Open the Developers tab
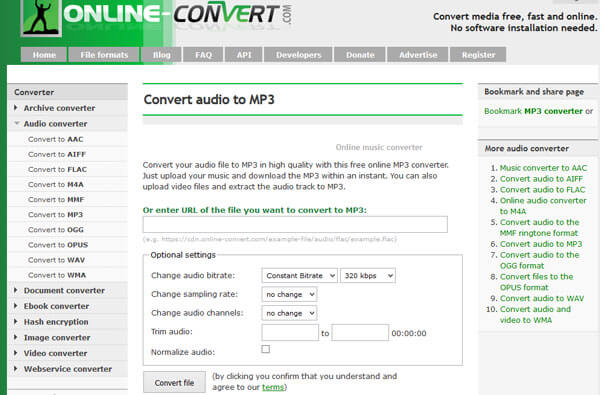Image resolution: width=600 pixels, height=395 pixels. click(x=298, y=55)
